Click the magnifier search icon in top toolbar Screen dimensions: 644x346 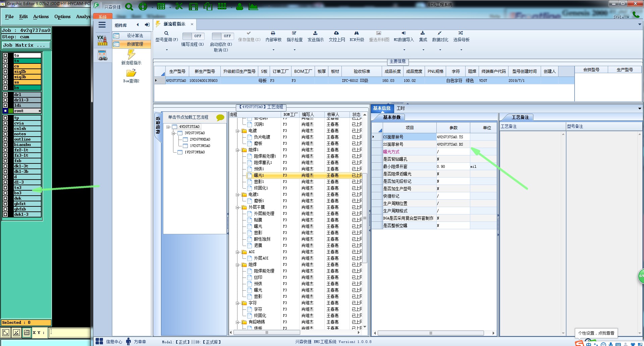129,6
